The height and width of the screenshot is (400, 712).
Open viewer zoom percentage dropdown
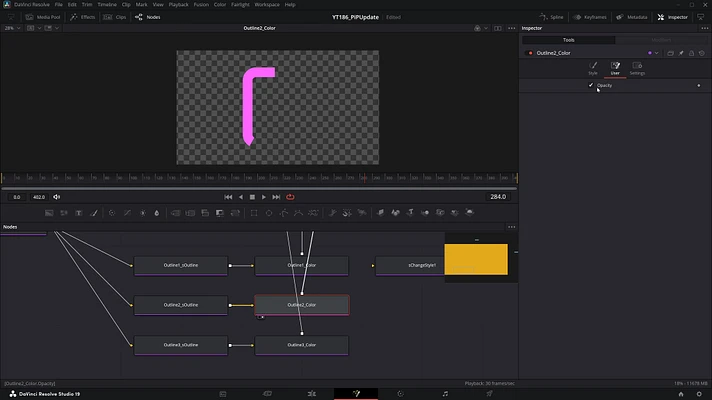click(12, 28)
